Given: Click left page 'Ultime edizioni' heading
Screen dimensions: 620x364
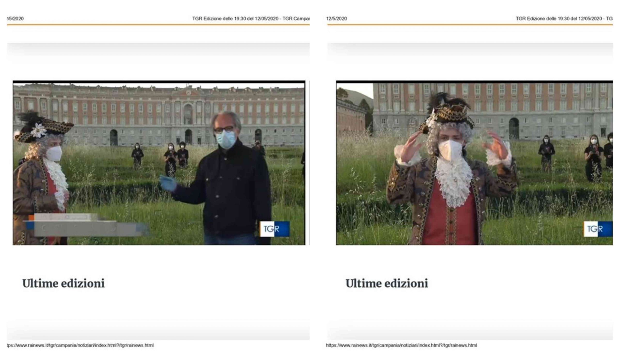Looking at the screenshot, I should pyautogui.click(x=63, y=283).
